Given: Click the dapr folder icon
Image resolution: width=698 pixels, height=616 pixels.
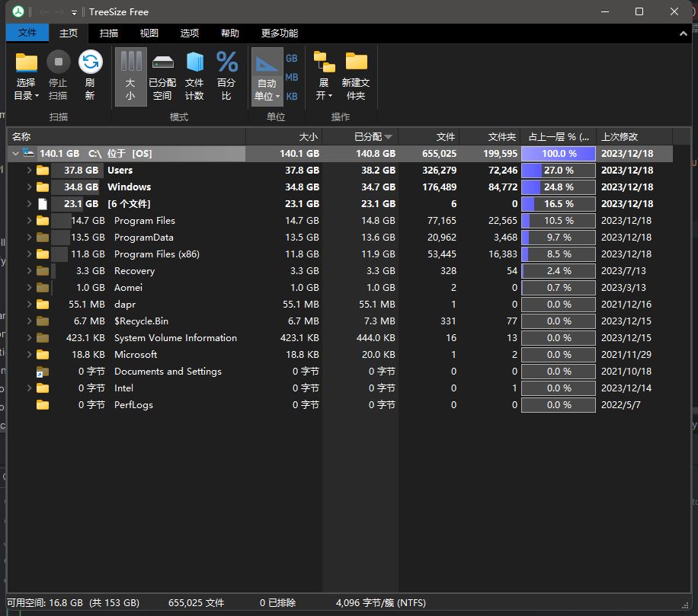Looking at the screenshot, I should click(x=43, y=305).
